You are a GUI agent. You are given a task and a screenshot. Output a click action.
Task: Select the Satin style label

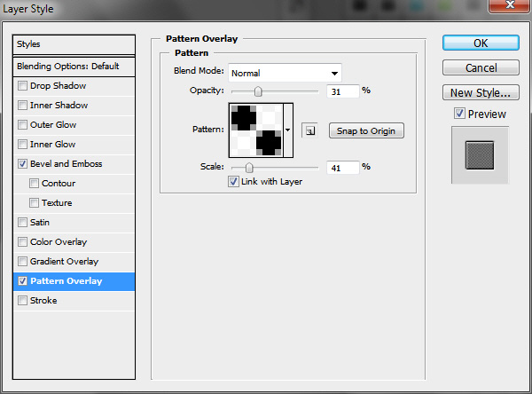tap(40, 223)
